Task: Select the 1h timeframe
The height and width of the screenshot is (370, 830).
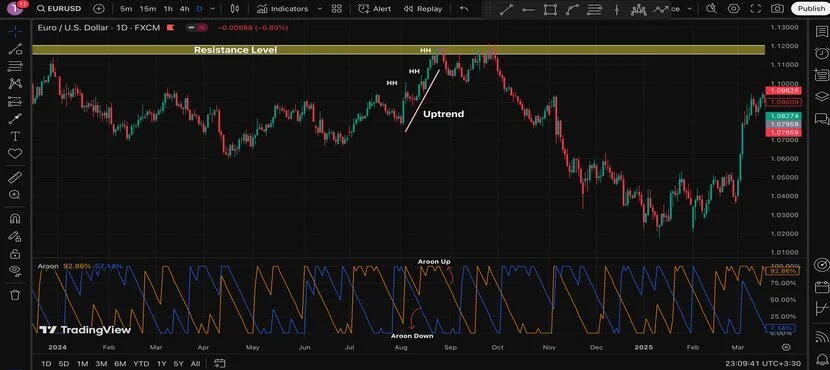Action: [168, 8]
